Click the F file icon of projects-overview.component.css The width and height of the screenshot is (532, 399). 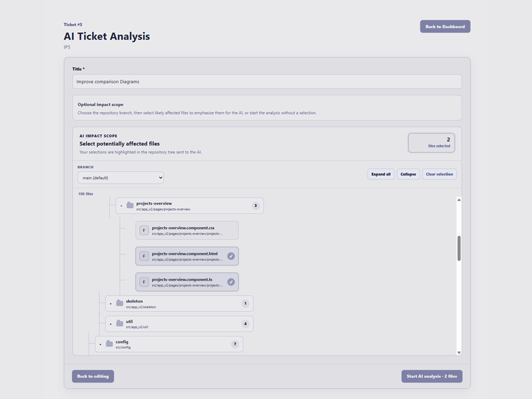tap(144, 231)
